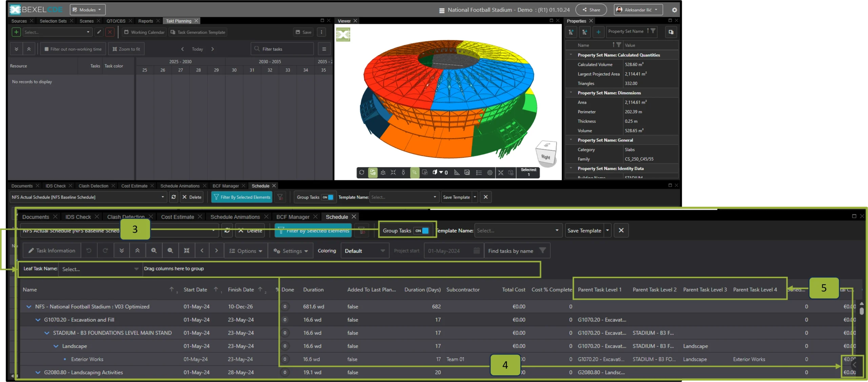Viewport: 868px width, 382px height.
Task: Click the green add (+) button in Takt Planning
Action: pos(16,32)
